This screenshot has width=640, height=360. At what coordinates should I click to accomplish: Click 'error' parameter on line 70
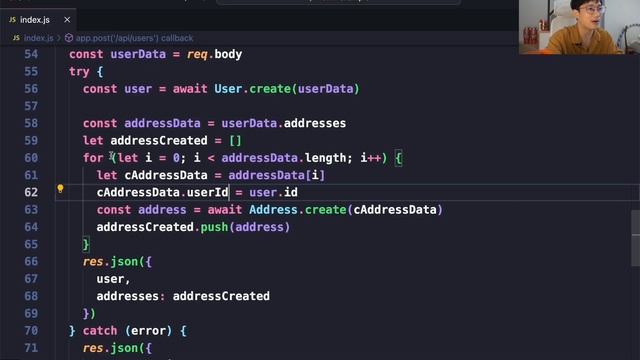pos(149,331)
